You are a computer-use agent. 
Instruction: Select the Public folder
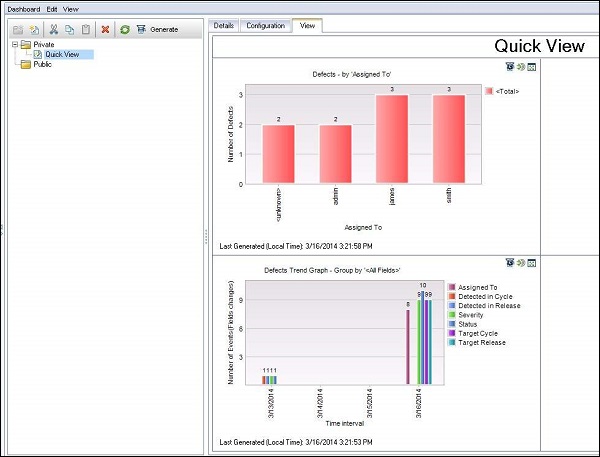[43, 64]
